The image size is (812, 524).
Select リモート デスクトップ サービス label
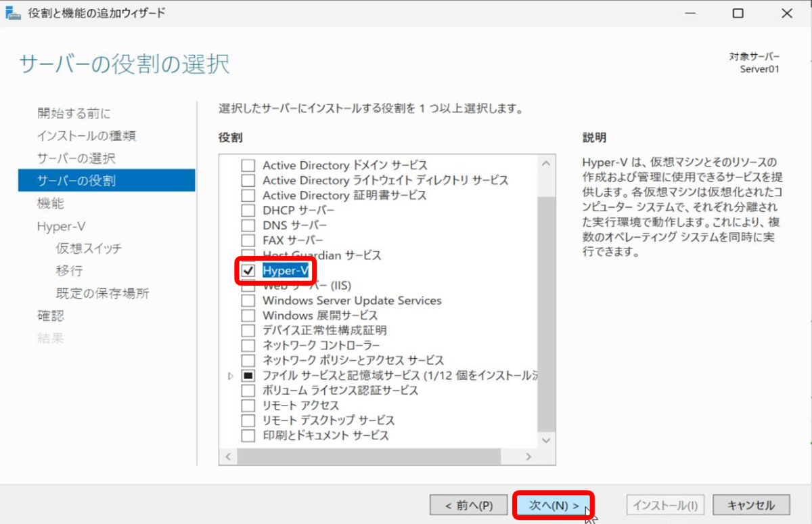328,420
